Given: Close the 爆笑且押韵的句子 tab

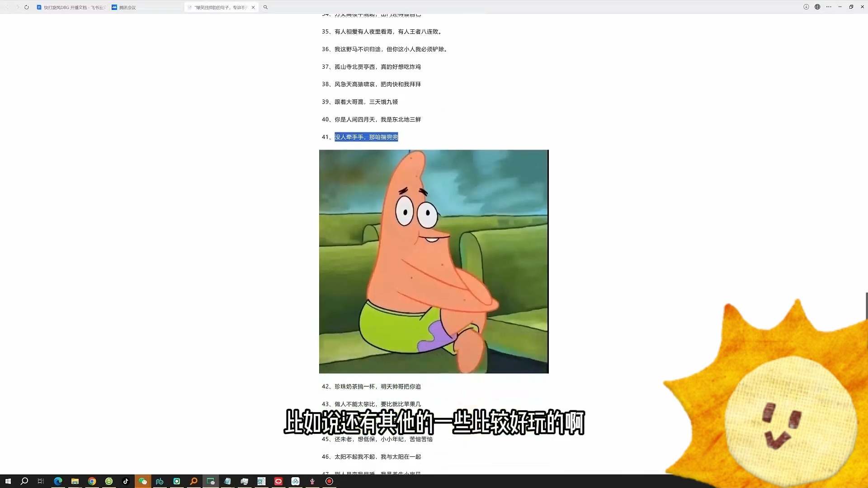Looking at the screenshot, I should (x=253, y=7).
